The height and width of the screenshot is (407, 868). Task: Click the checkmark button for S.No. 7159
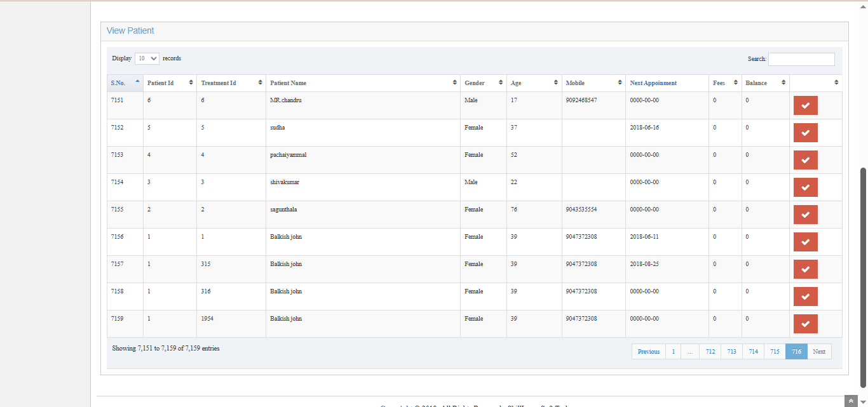point(805,324)
